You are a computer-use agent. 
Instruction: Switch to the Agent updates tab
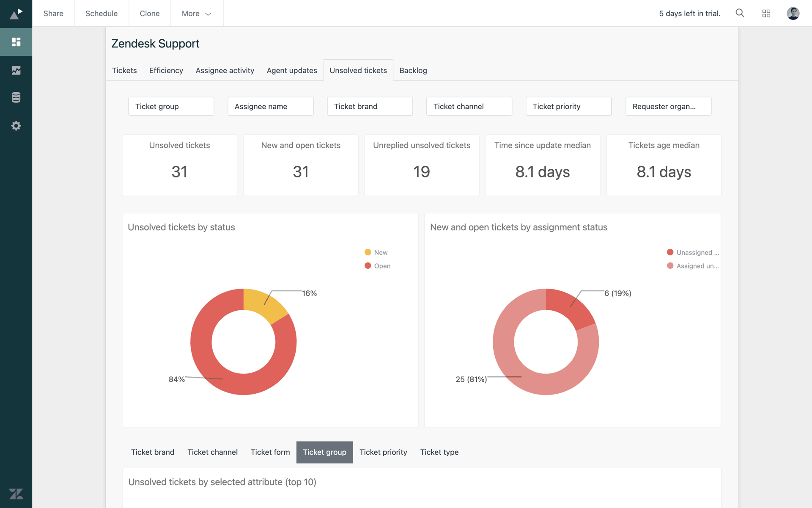point(292,70)
